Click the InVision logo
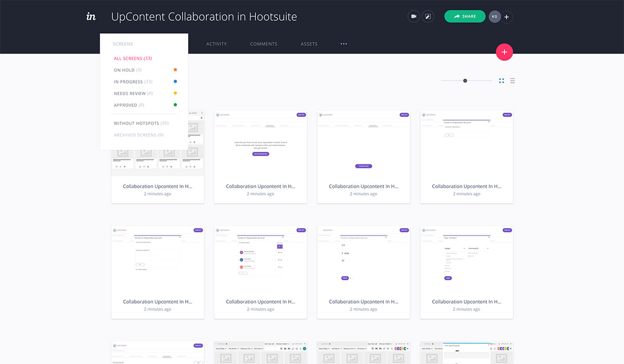 [91, 17]
